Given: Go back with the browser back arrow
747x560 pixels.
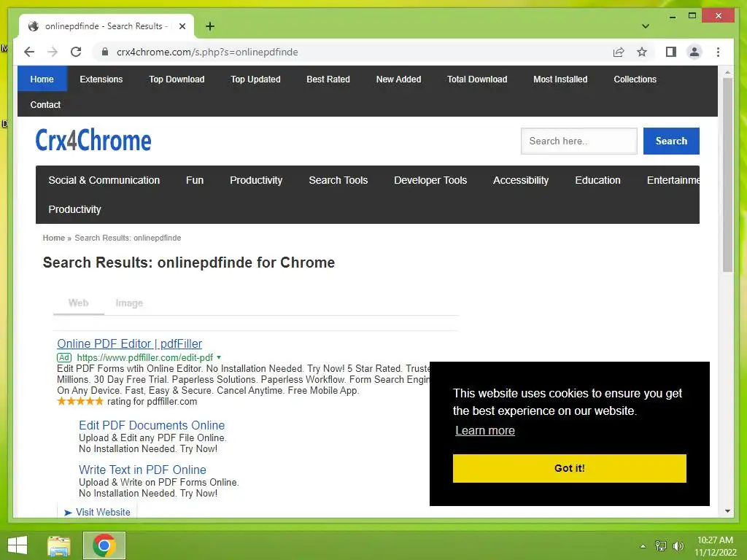Looking at the screenshot, I should click(x=29, y=52).
